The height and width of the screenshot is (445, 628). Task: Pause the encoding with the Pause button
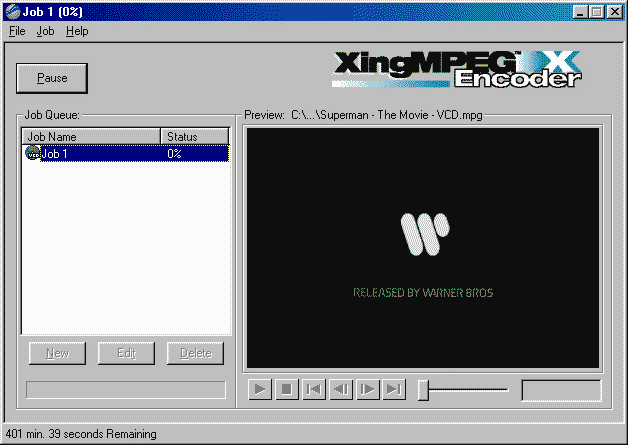(52, 78)
